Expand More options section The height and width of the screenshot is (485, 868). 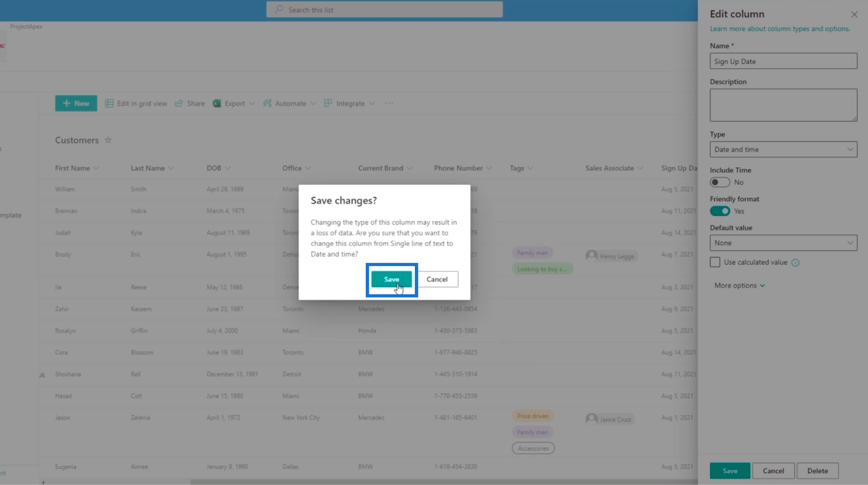739,285
